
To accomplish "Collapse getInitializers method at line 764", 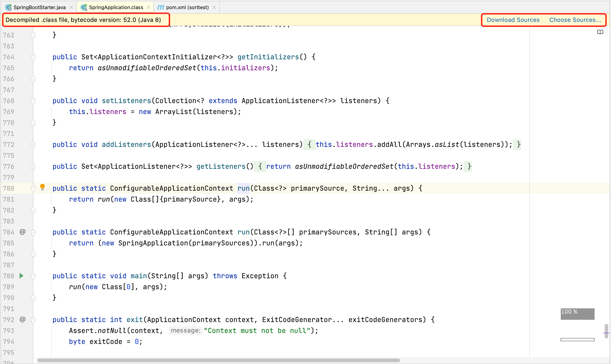I will click(x=33, y=57).
